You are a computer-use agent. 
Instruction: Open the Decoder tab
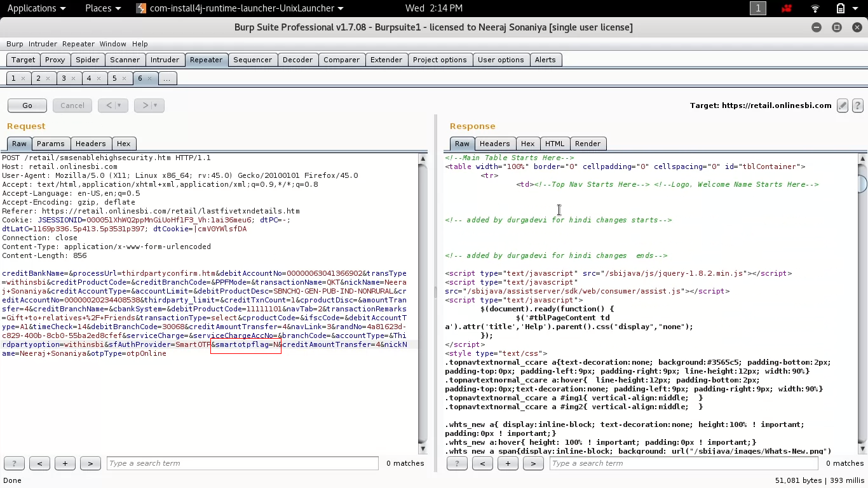tap(297, 60)
